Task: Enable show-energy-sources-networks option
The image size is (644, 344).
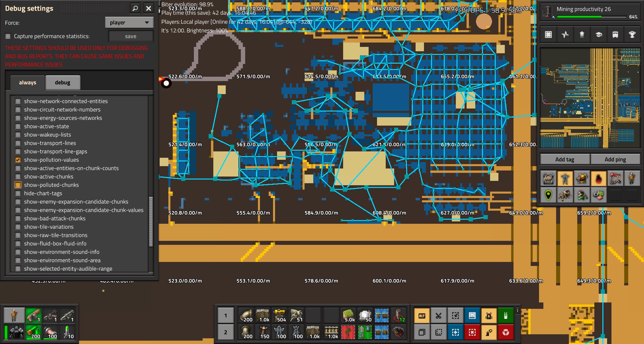Action: (x=18, y=118)
